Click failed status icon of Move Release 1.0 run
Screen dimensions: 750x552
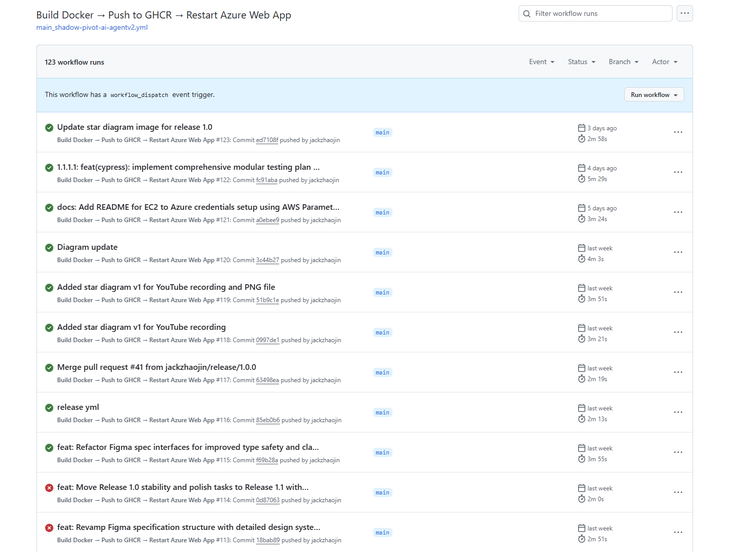[49, 488]
